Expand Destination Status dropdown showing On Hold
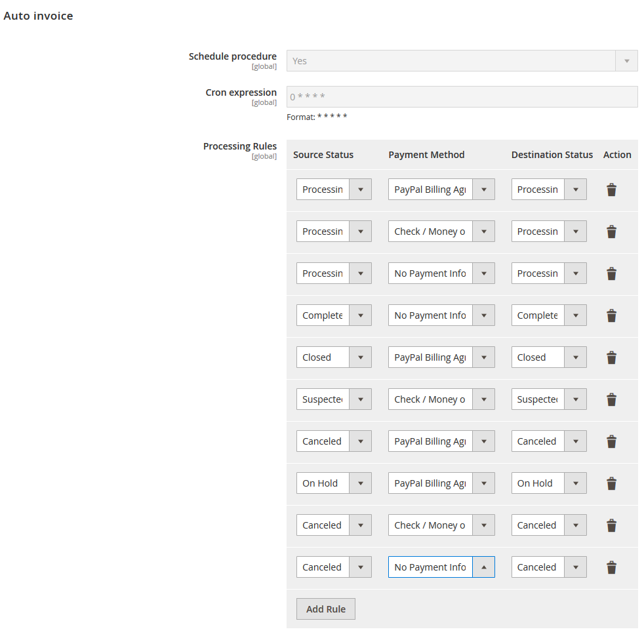The width and height of the screenshot is (644, 644). (549, 483)
